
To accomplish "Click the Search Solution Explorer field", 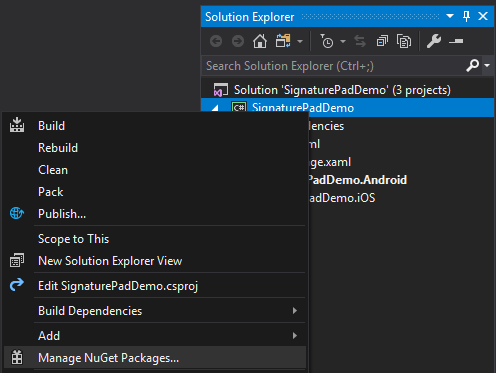I will point(333,66).
